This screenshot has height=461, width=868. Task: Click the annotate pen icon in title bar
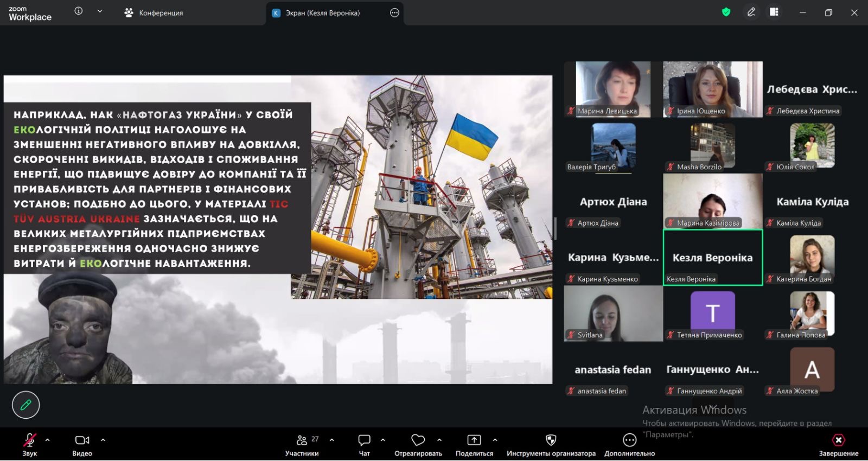pyautogui.click(x=751, y=12)
